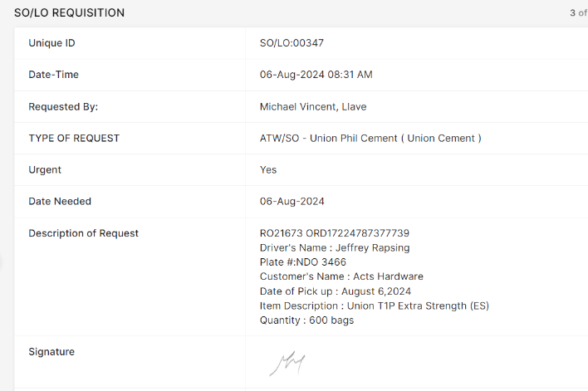Click the SO/LO REQUISITION header title
Screen dimensions: 588x391
click(x=69, y=13)
